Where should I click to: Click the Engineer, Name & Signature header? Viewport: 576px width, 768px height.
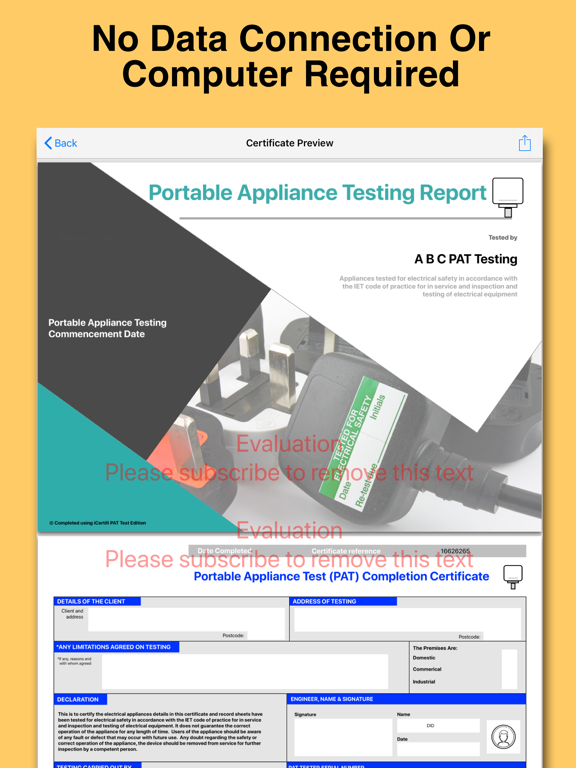pos(406,699)
